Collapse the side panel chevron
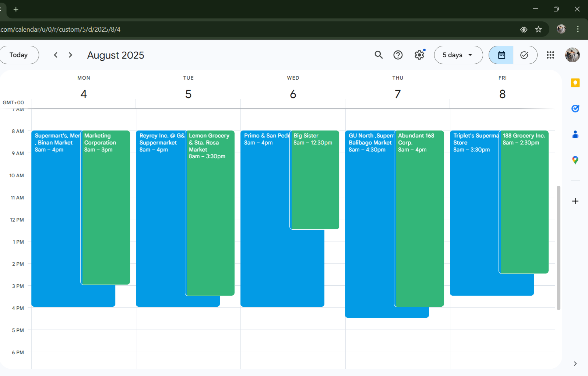Screen dimensions: 588x376 (575, 363)
